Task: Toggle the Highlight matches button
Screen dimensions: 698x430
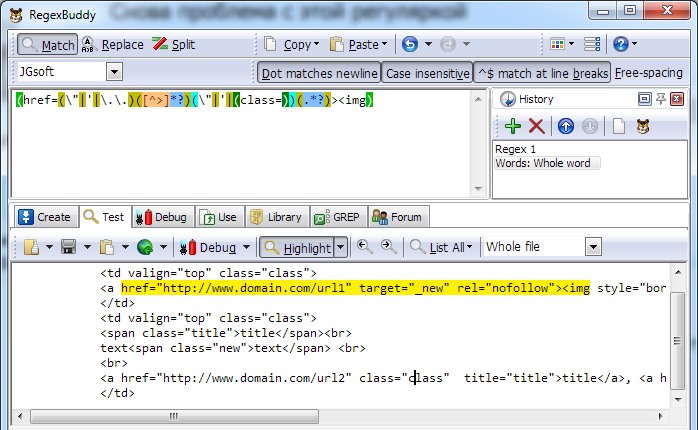Action: pos(297,247)
